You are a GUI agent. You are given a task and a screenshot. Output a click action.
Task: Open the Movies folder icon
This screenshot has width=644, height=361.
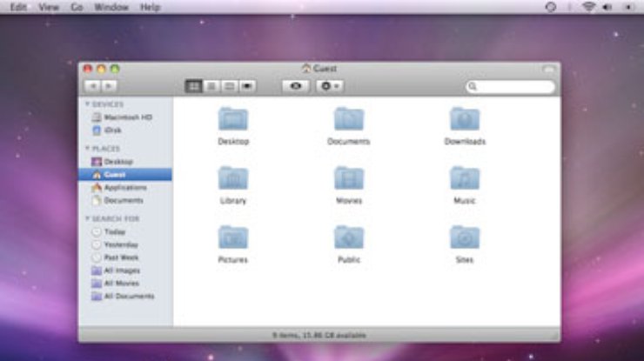(349, 177)
